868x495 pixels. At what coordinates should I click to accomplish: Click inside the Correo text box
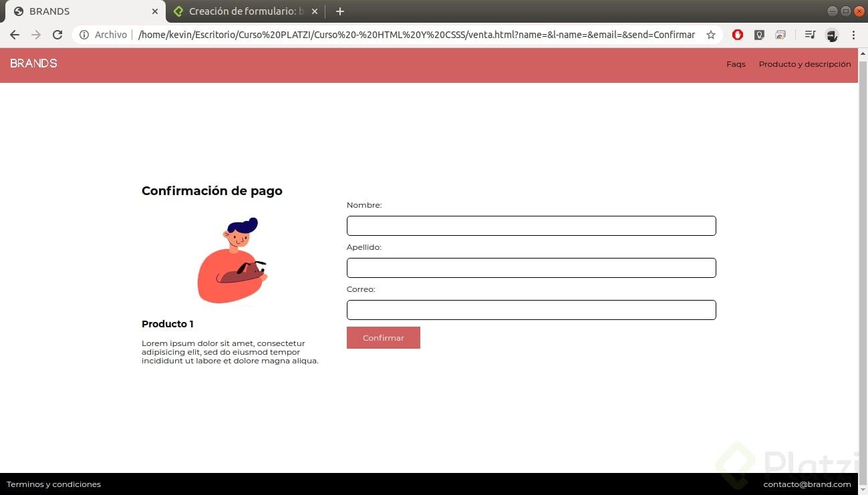click(x=531, y=309)
